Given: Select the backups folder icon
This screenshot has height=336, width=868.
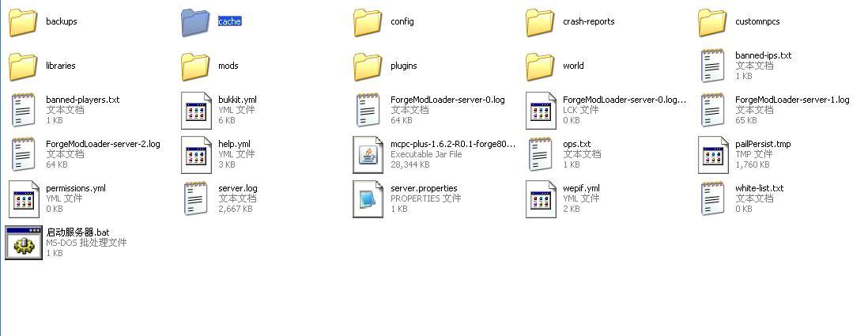Looking at the screenshot, I should pos(23,22).
